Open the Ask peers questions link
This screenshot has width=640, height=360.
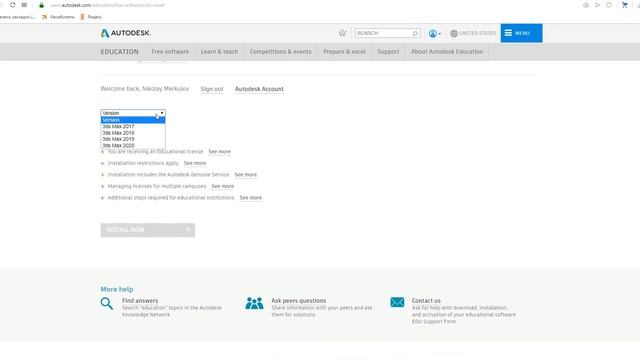pos(299,300)
